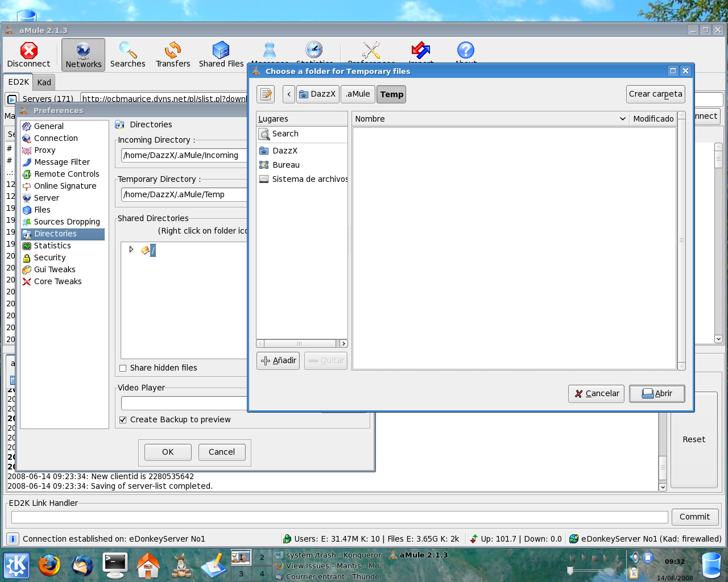
Task: Toggle Share hidden files checkbox
Action: (123, 368)
